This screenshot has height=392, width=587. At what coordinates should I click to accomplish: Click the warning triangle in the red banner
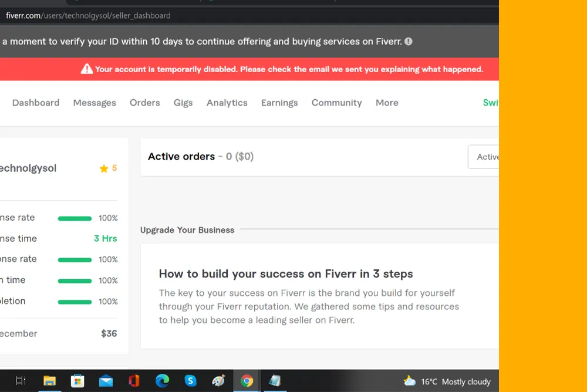coord(87,69)
